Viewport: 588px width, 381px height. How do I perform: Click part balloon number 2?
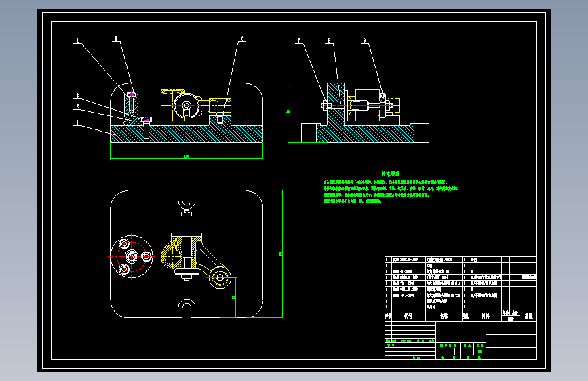pos(77,106)
